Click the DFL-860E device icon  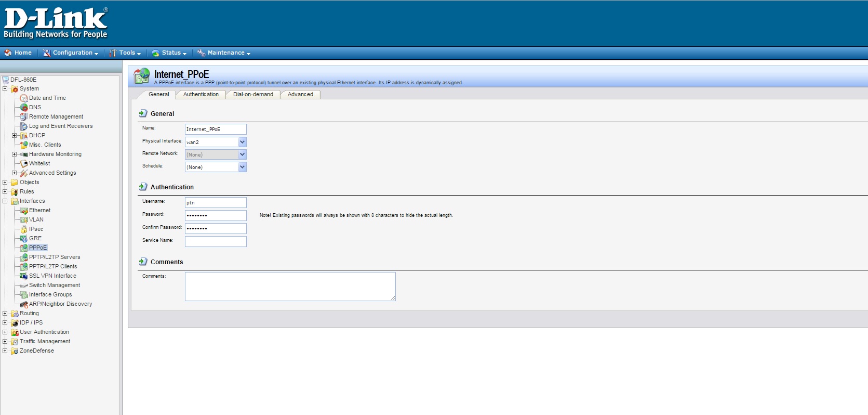pyautogui.click(x=6, y=80)
